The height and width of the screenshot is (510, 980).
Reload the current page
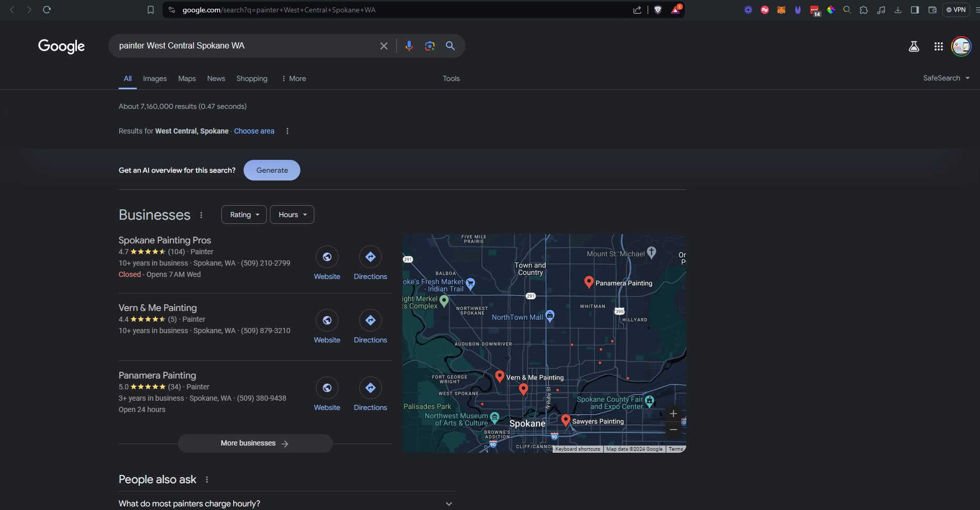click(x=46, y=10)
